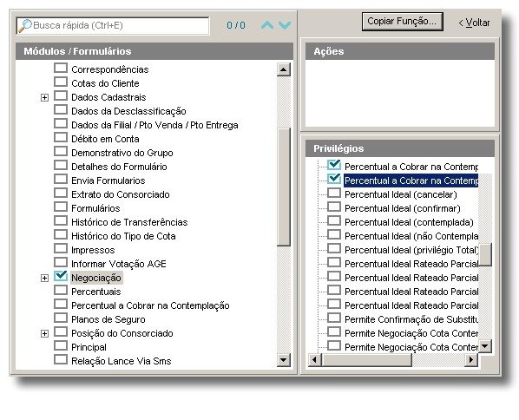519x420 pixels.
Task: Expand the Dados Cadastrais tree node
Action: pyautogui.click(x=44, y=98)
